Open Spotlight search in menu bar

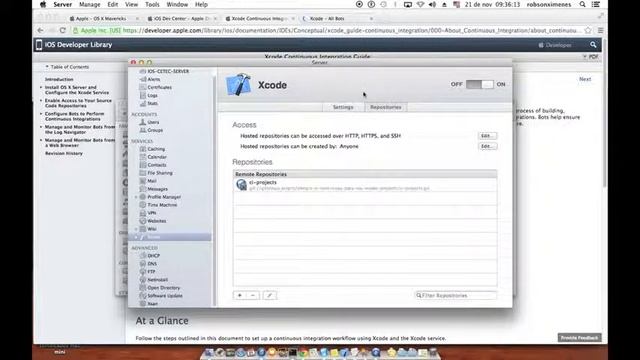pos(582,4)
